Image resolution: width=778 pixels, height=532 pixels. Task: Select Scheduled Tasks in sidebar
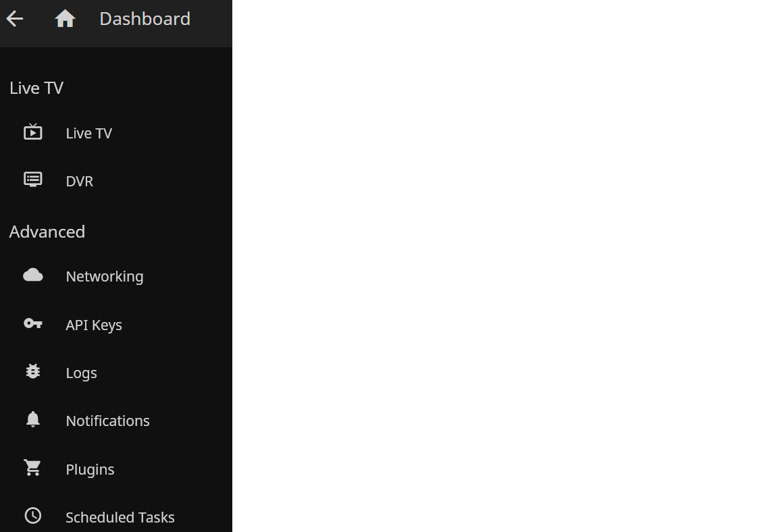coord(120,518)
